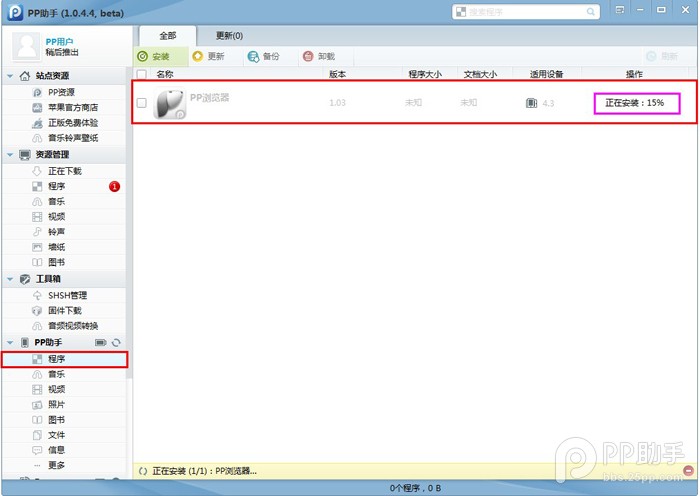Select 图书 under 资源管理
Screen dimensions: 700x496
point(64,262)
